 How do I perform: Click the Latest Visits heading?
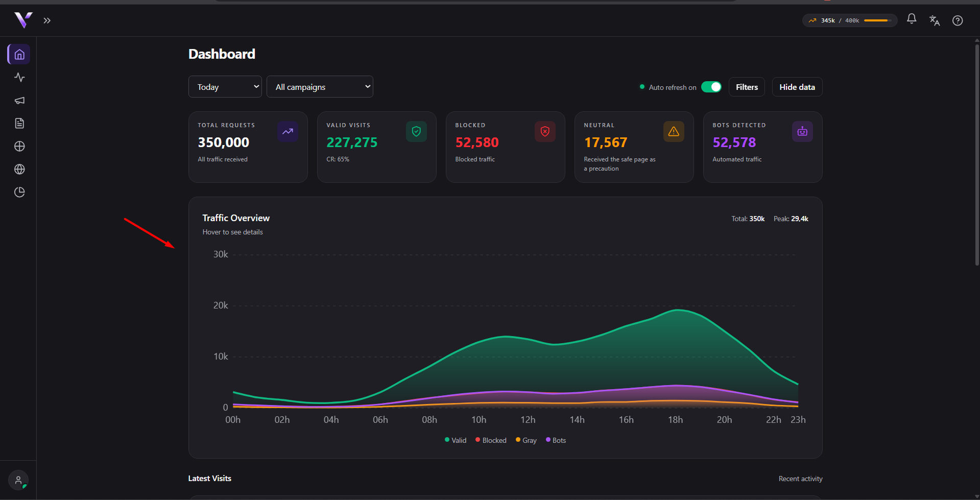click(x=210, y=479)
